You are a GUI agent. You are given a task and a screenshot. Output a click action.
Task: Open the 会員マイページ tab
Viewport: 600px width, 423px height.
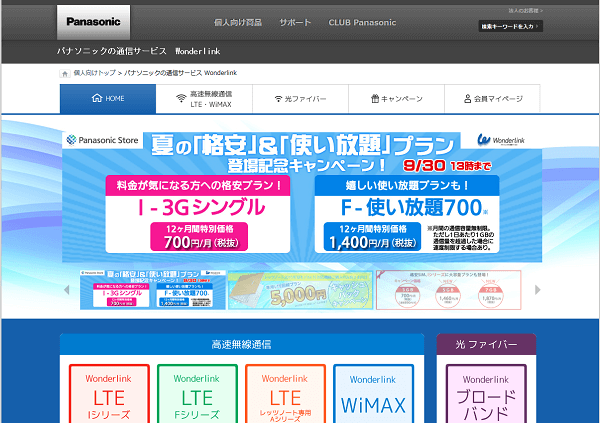point(492,99)
